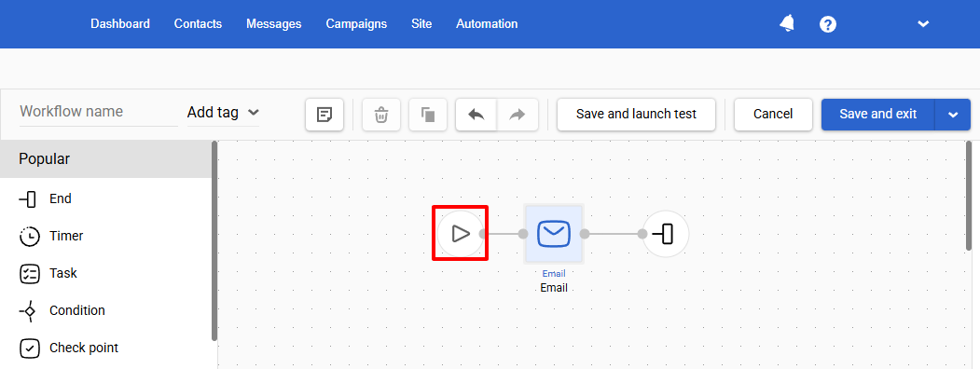The image size is (980, 369).
Task: Click Save and launch test
Action: tap(636, 115)
